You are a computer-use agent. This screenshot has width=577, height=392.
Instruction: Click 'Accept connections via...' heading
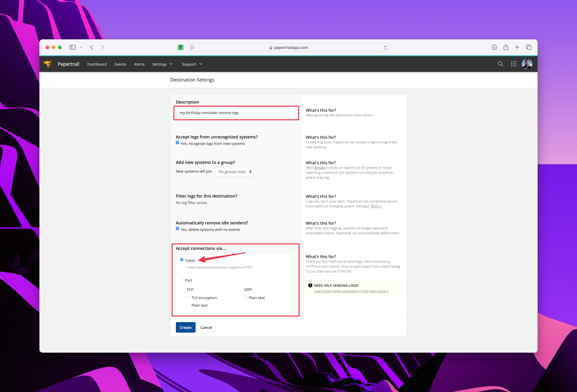coord(201,248)
